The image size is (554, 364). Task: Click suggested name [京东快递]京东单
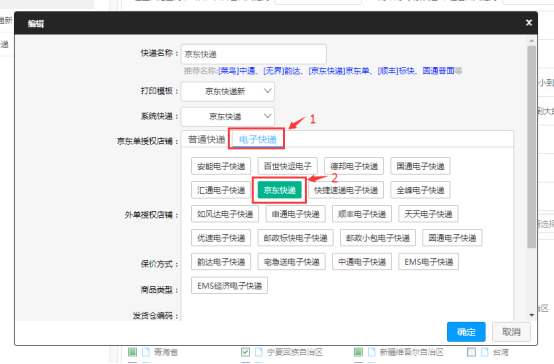[339, 71]
